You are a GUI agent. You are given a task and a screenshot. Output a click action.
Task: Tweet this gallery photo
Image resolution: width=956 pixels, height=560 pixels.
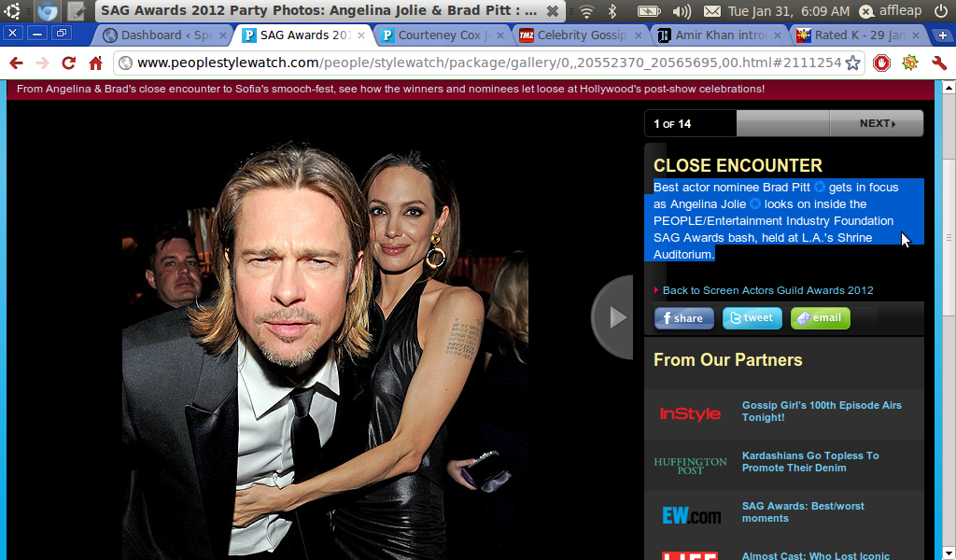pos(752,318)
